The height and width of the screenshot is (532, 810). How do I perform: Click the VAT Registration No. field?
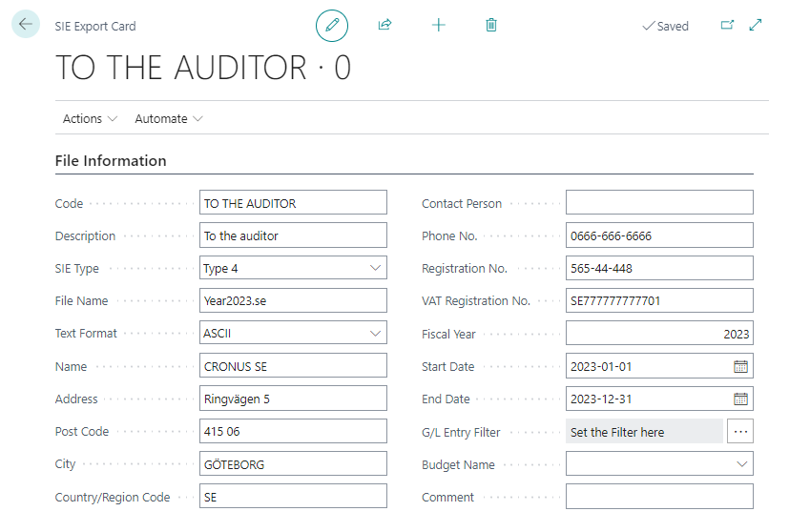(x=659, y=300)
